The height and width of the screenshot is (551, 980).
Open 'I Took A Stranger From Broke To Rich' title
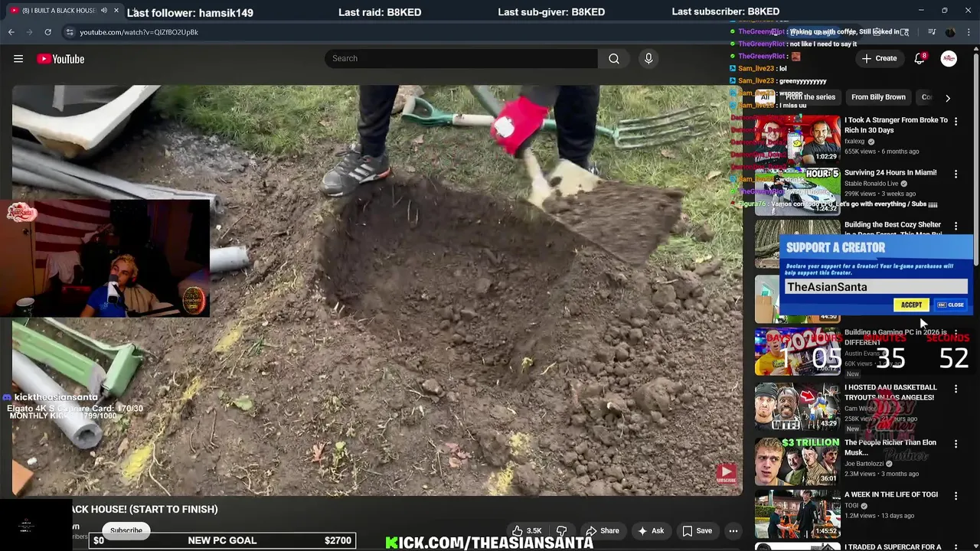(x=896, y=125)
